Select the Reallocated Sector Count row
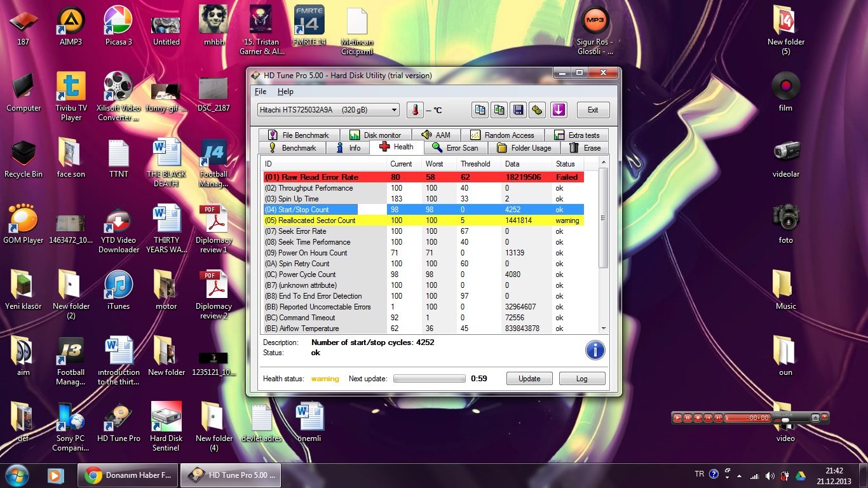The width and height of the screenshot is (868, 488). tap(318, 220)
